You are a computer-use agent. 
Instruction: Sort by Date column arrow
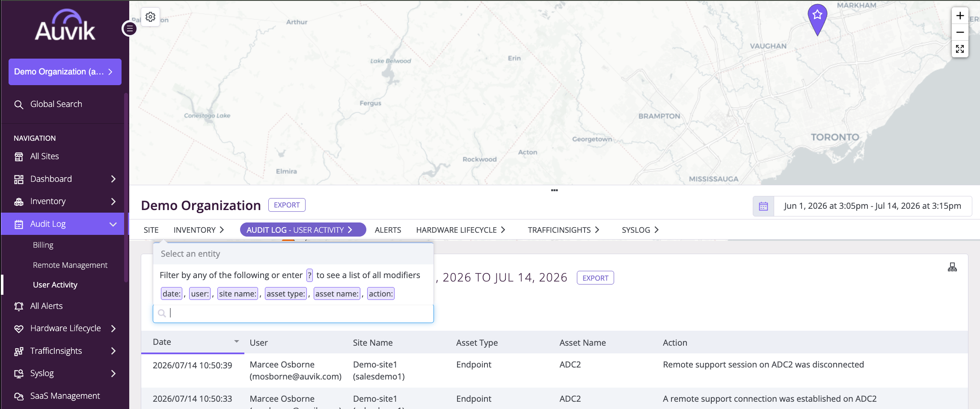point(237,341)
